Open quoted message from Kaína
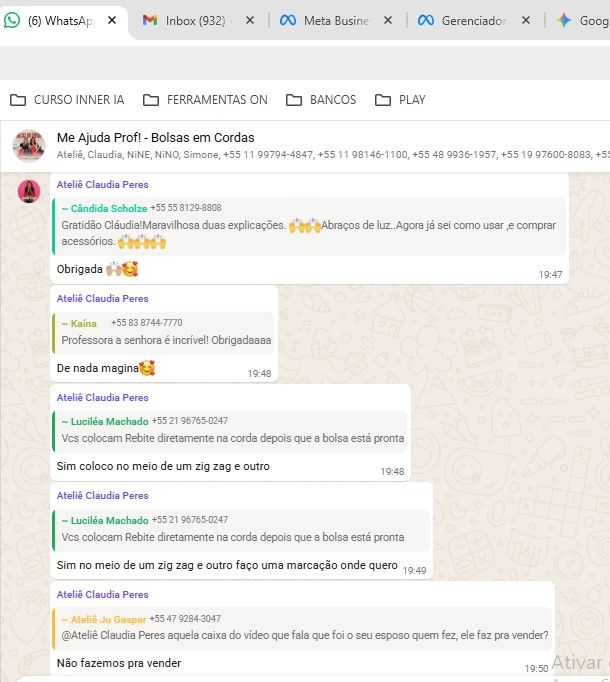Screen dimensions: 610x682 (x=163, y=332)
